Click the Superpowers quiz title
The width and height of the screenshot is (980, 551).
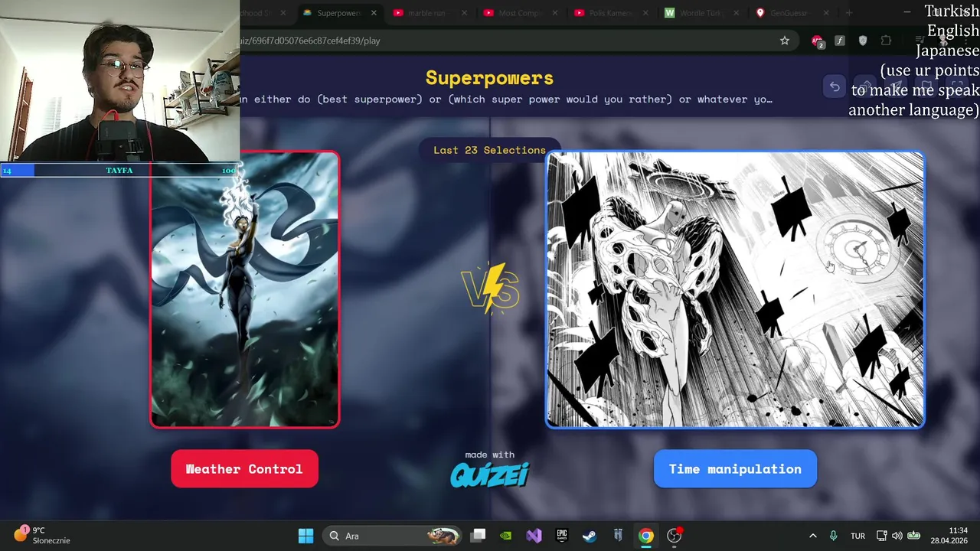[x=489, y=78]
